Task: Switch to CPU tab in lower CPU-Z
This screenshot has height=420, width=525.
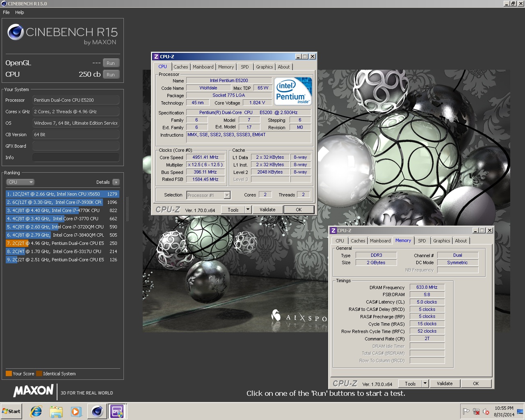Action: pos(340,241)
